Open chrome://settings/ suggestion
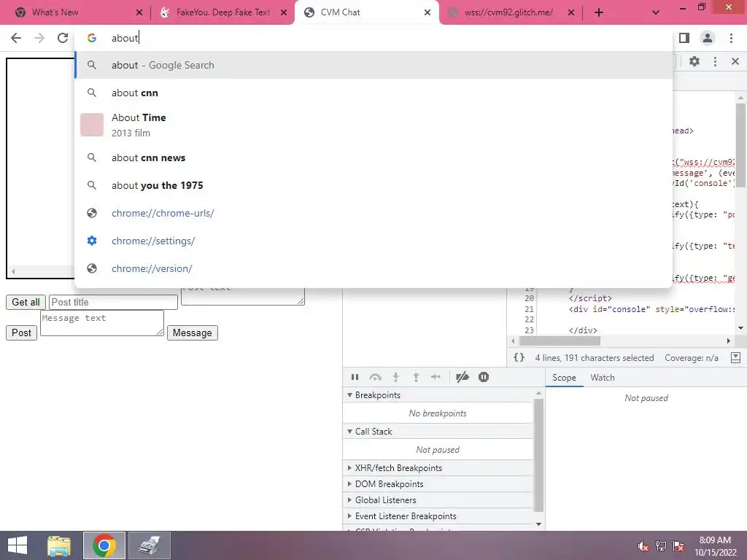 (x=373, y=241)
